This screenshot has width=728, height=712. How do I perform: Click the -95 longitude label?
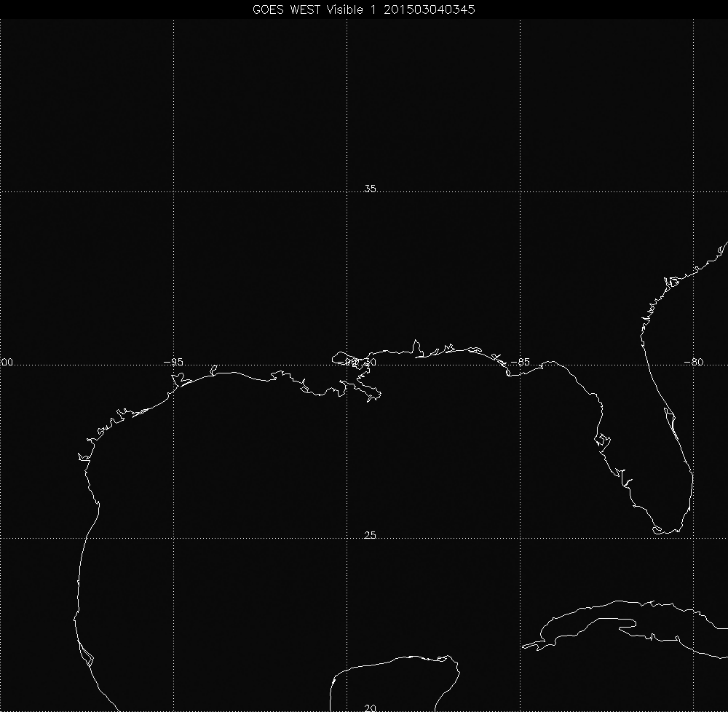[173, 362]
